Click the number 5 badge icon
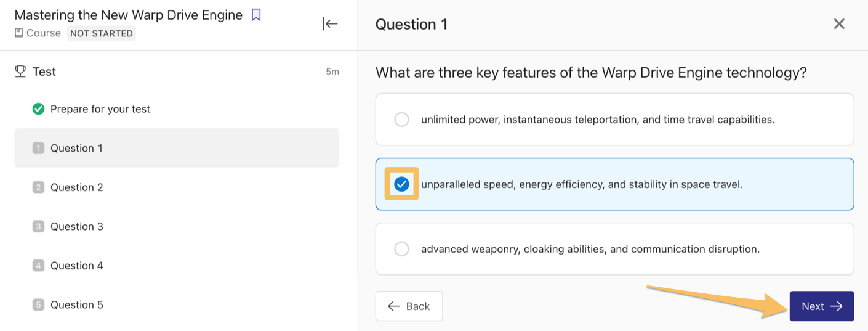This screenshot has width=868, height=331. pos(38,305)
